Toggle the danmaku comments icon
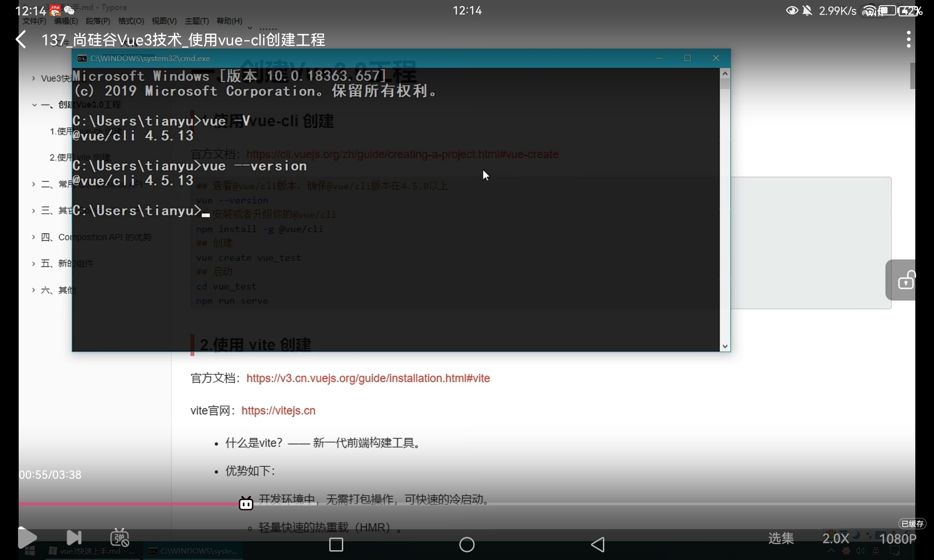This screenshot has width=934, height=560. pos(120,538)
